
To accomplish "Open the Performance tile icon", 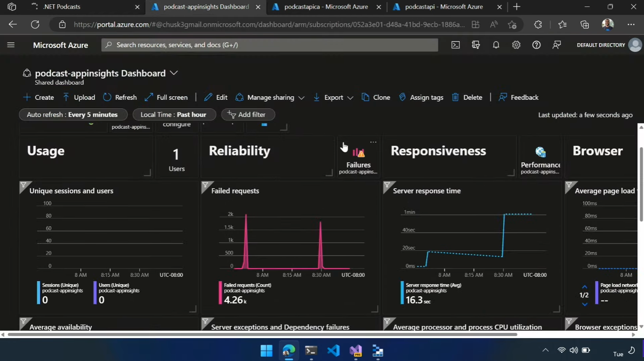I will [x=540, y=152].
